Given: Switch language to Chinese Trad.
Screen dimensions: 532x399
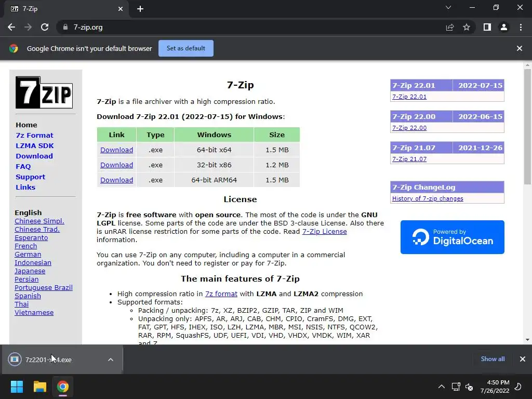Looking at the screenshot, I should tap(37, 229).
